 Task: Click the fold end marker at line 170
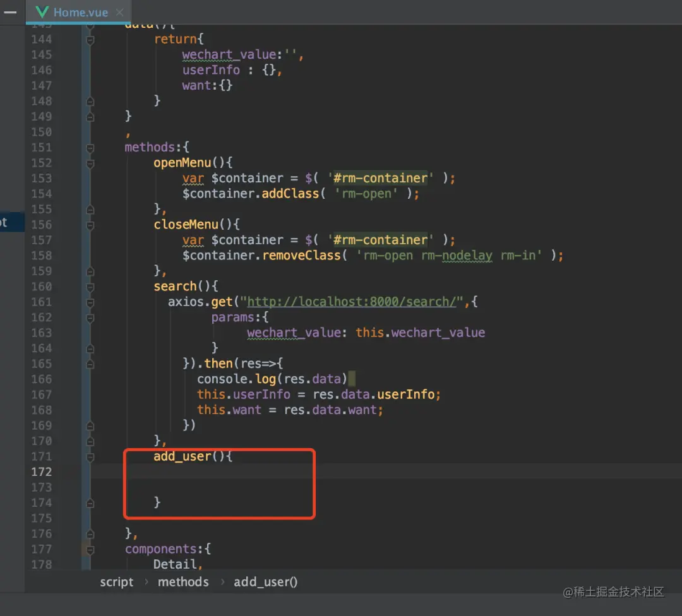[90, 441]
